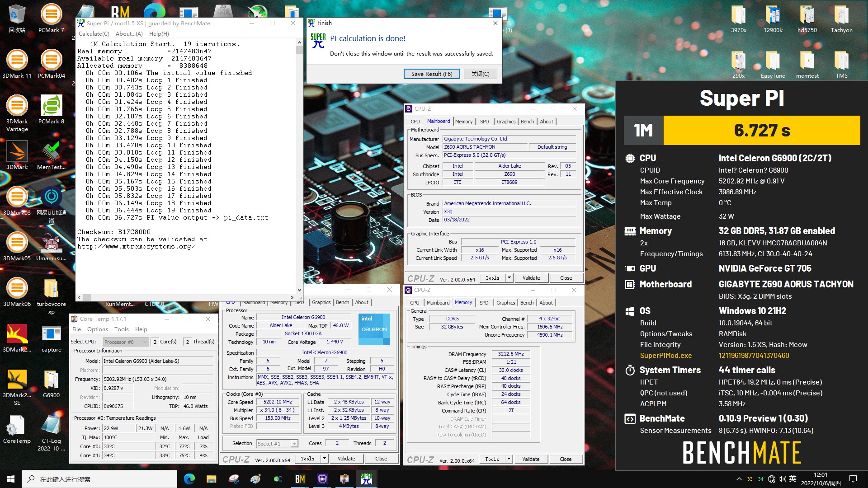Open the memtest folder

point(807,64)
